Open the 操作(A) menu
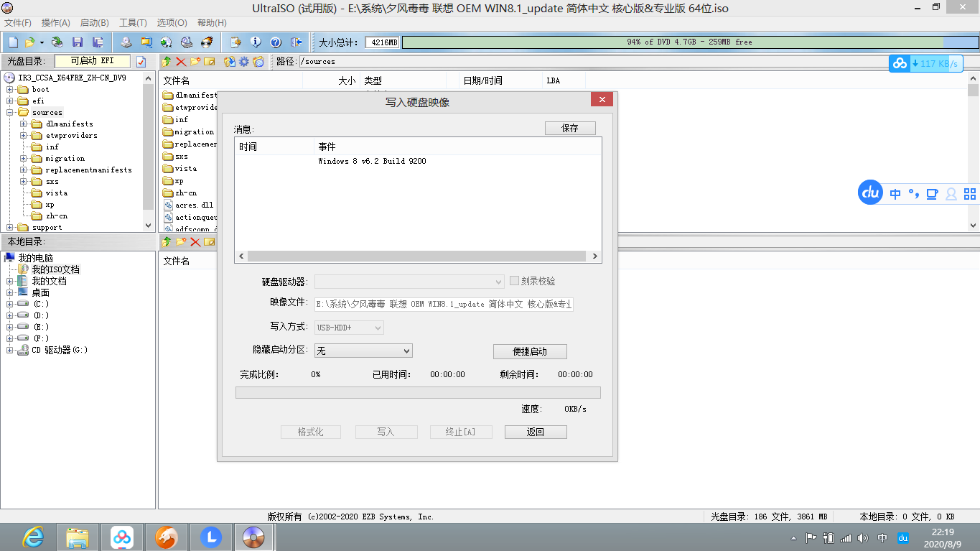This screenshot has height=551, width=980. (x=55, y=23)
